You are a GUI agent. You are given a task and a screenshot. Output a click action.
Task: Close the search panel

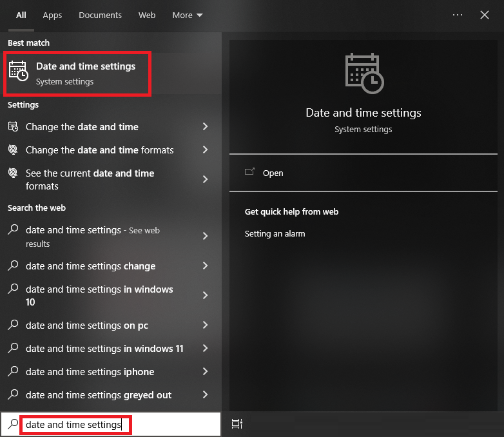tap(485, 15)
